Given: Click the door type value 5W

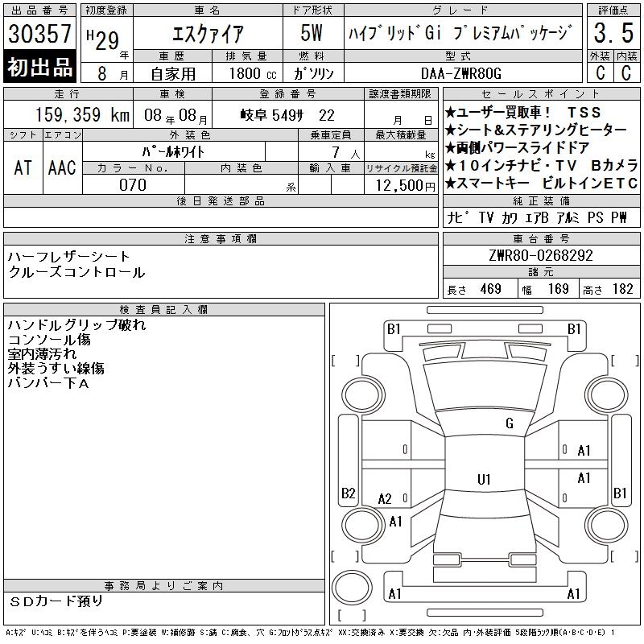Looking at the screenshot, I should coord(312,33).
